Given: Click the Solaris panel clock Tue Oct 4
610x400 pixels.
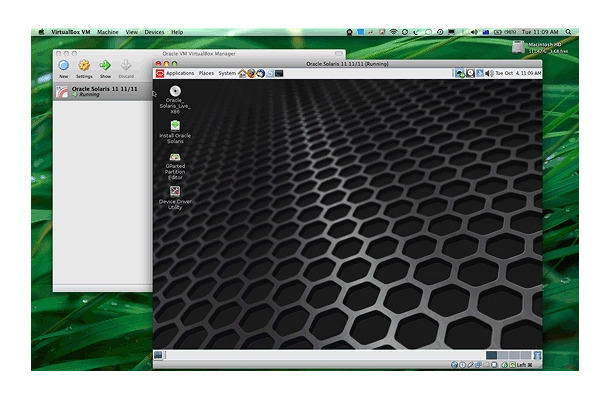Looking at the screenshot, I should coord(518,73).
